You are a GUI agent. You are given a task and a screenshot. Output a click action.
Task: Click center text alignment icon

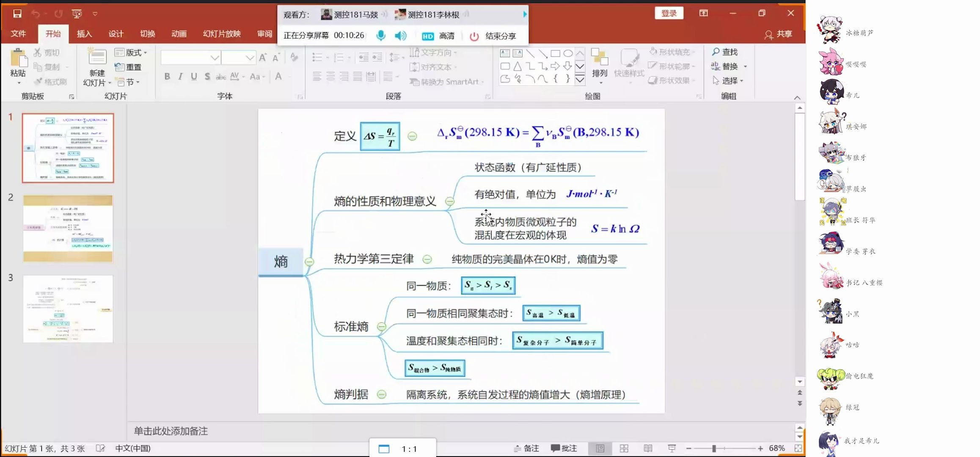[x=330, y=77]
